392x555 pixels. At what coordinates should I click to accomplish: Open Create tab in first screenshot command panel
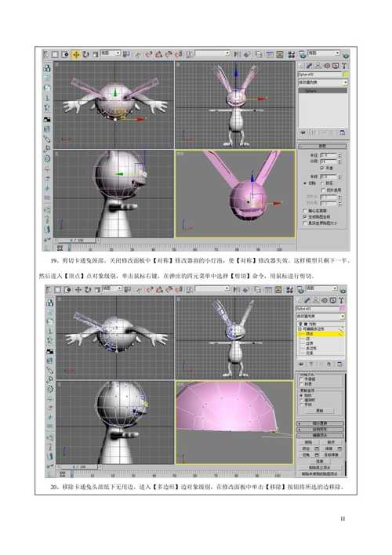[x=302, y=66]
